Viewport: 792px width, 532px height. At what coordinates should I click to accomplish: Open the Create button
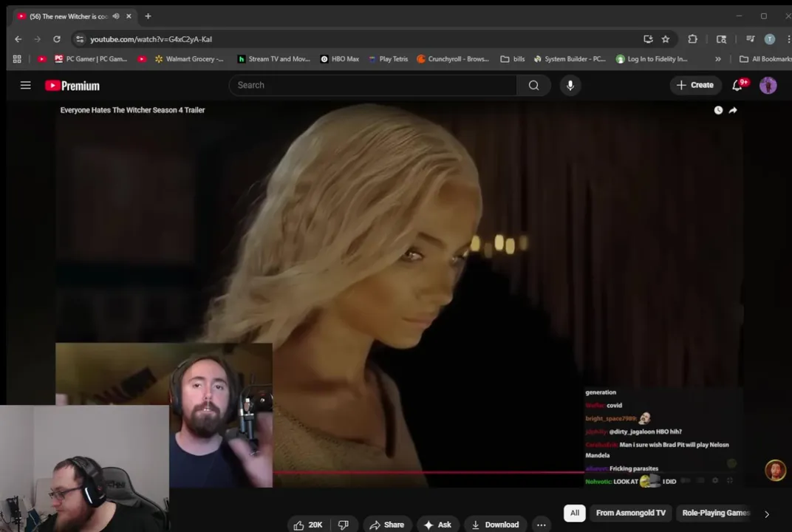pyautogui.click(x=695, y=86)
